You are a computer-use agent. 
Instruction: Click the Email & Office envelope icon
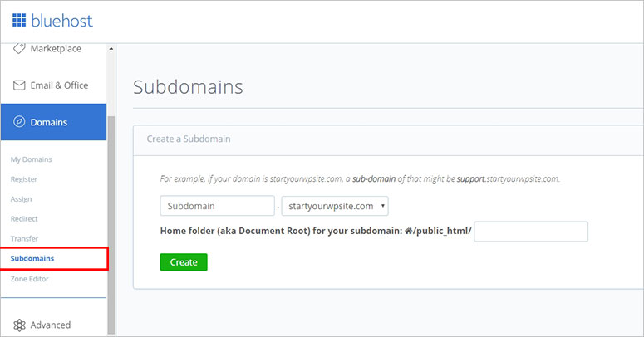pyautogui.click(x=19, y=85)
